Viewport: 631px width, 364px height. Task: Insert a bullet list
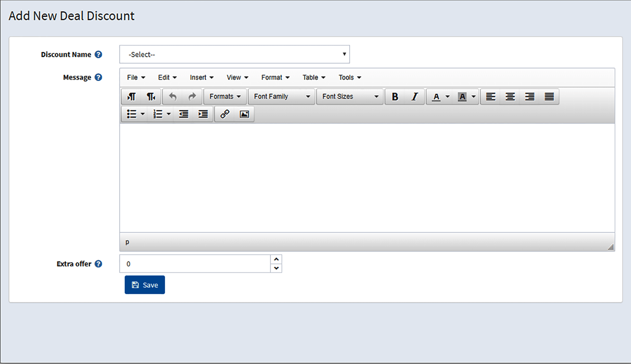click(132, 114)
